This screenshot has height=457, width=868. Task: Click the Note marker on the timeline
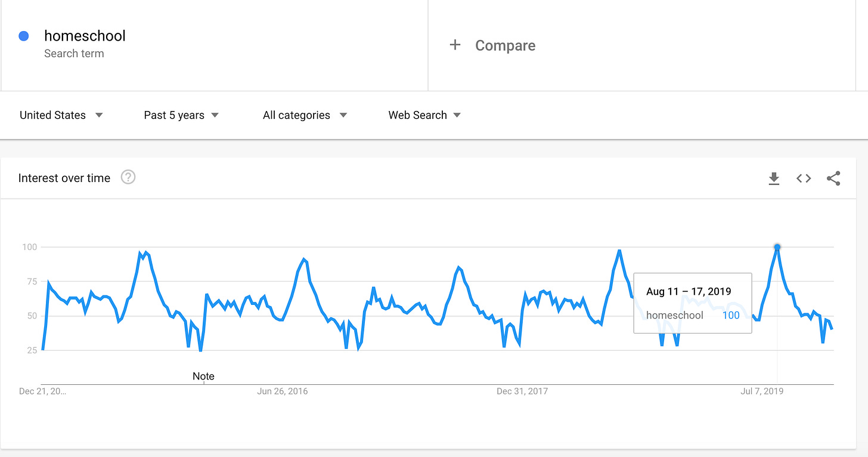pos(203,376)
